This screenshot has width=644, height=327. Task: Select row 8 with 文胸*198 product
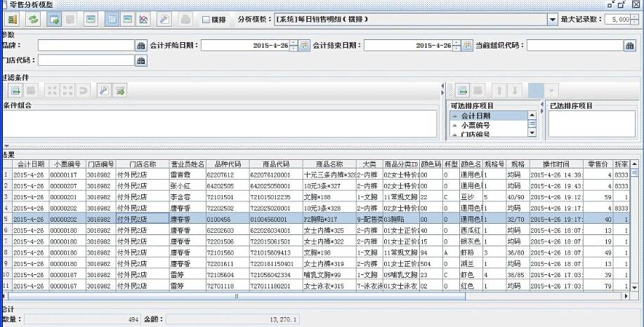[316, 252]
